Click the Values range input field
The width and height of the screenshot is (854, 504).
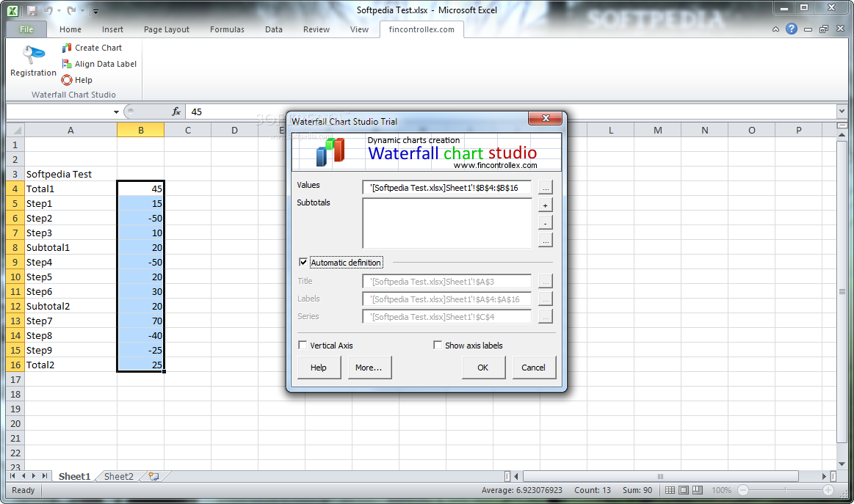pos(446,188)
